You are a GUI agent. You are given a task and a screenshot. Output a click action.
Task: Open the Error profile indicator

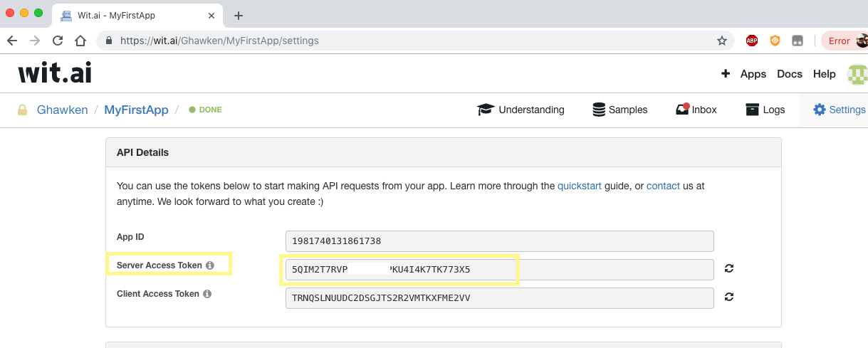(x=845, y=41)
